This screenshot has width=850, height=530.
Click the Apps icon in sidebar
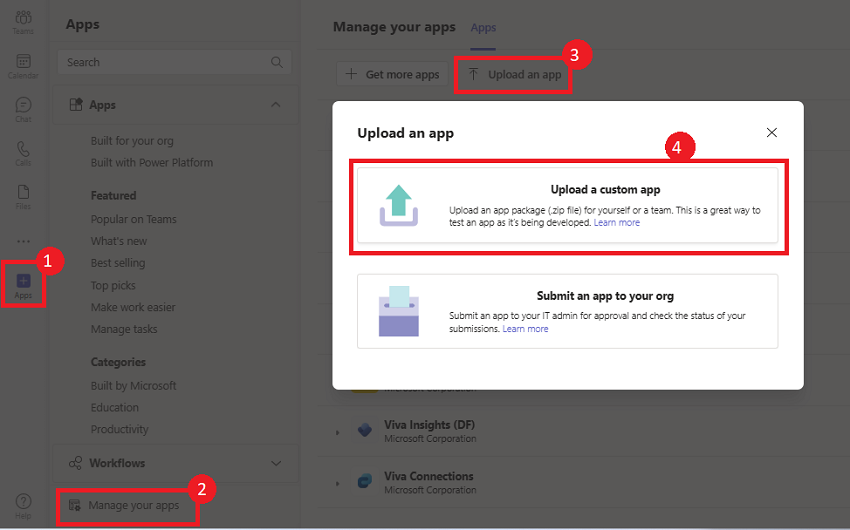click(x=23, y=286)
